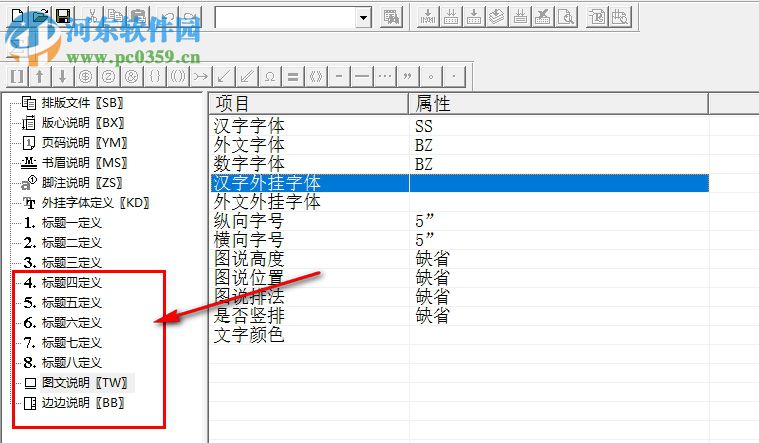
Task: Choose 脚注说明〖ZS〗 tree entry
Action: point(82,183)
